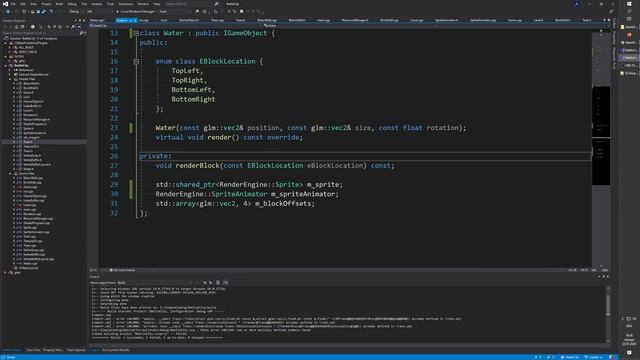Toggle Word Wrap in Output toolbar
Viewport: 640px width, 360px height.
pyautogui.click(x=226, y=282)
